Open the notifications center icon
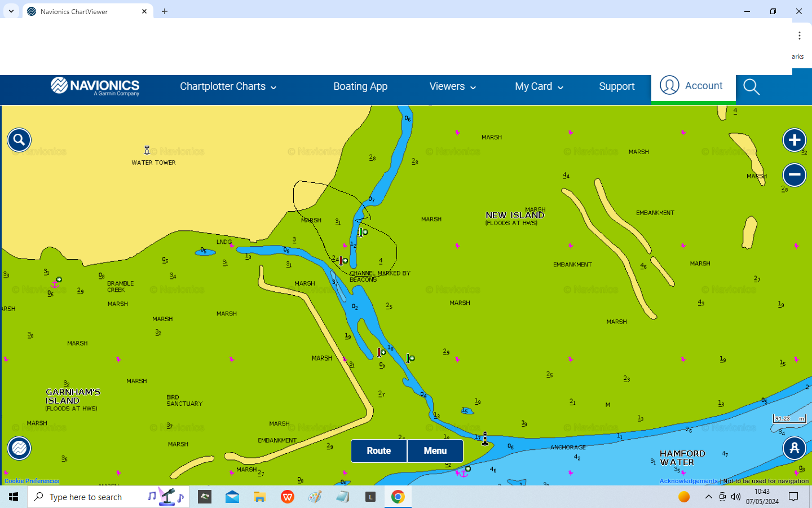The height and width of the screenshot is (508, 812). coord(793,497)
